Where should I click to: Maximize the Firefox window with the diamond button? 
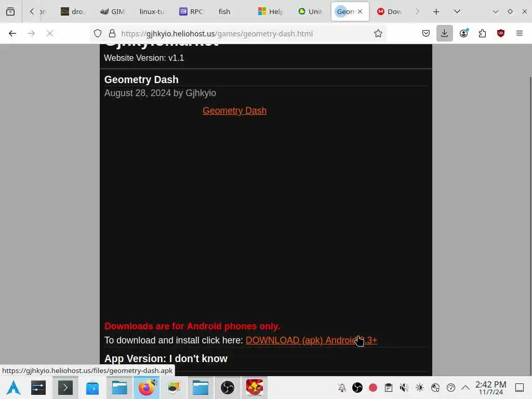(x=510, y=11)
